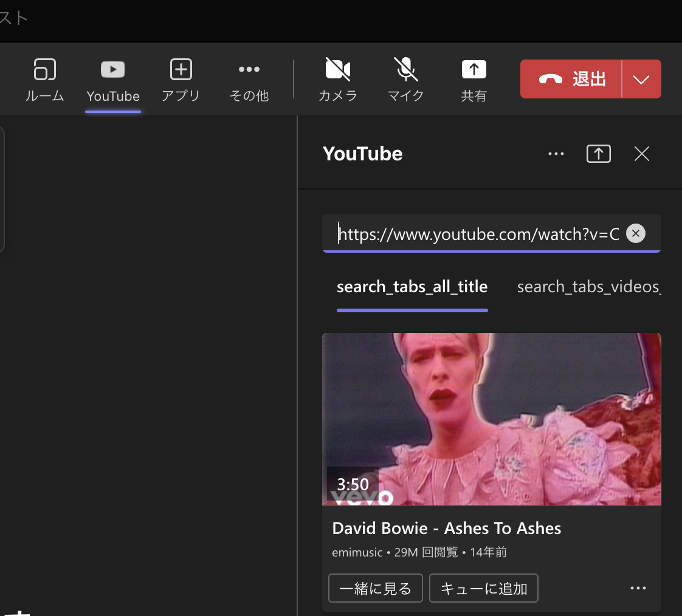Expand the leave options dropdown arrow
The width and height of the screenshot is (682, 616).
pos(641,79)
